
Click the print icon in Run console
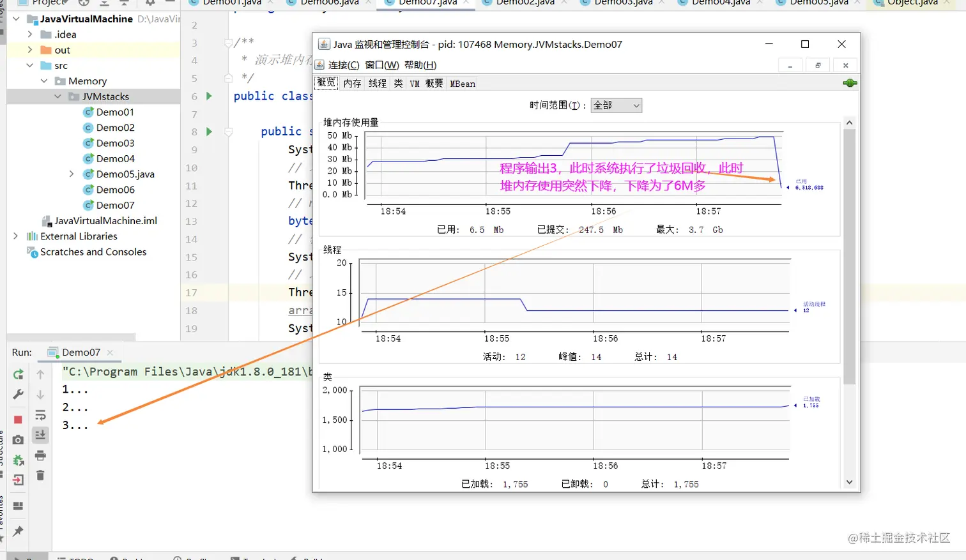pyautogui.click(x=40, y=455)
